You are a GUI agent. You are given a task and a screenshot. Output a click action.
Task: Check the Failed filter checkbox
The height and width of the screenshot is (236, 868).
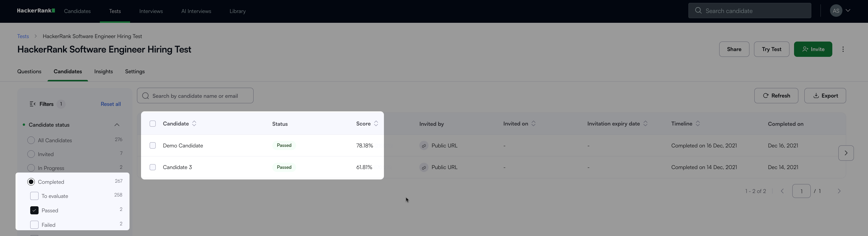pos(34,224)
